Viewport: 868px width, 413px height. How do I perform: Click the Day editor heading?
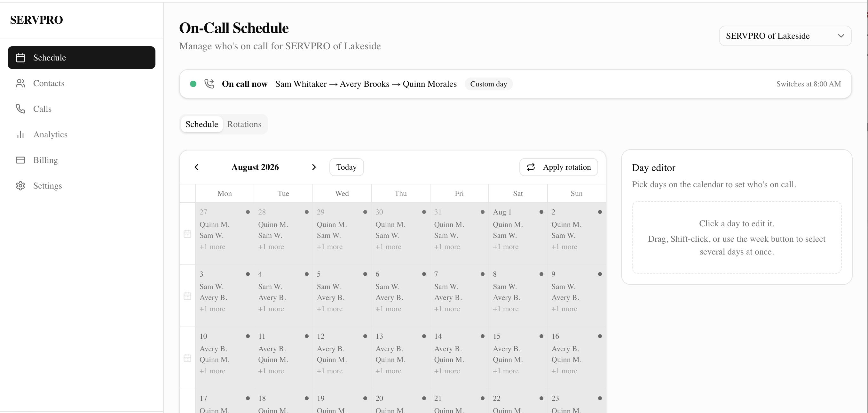coord(653,168)
